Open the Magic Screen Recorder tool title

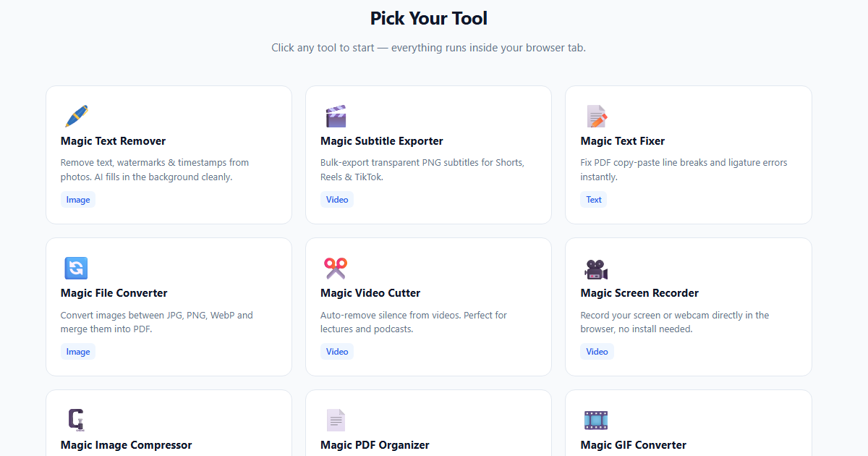point(639,293)
